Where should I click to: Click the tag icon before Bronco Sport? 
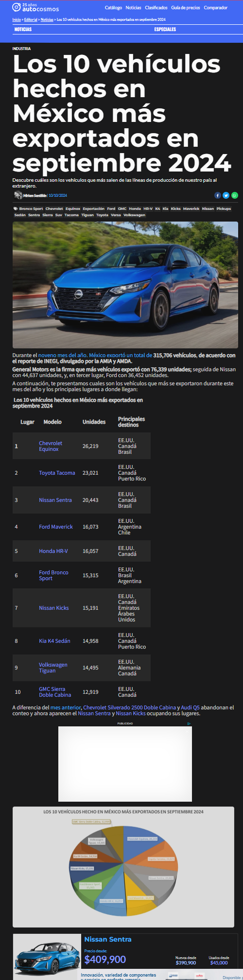16,208
